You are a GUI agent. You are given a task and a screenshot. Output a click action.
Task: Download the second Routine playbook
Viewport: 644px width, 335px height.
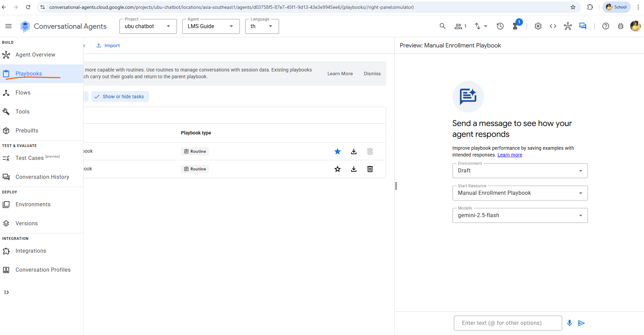[x=354, y=169]
